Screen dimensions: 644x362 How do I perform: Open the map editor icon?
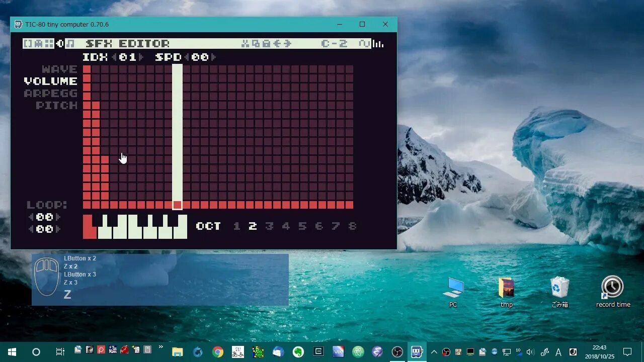tap(49, 44)
